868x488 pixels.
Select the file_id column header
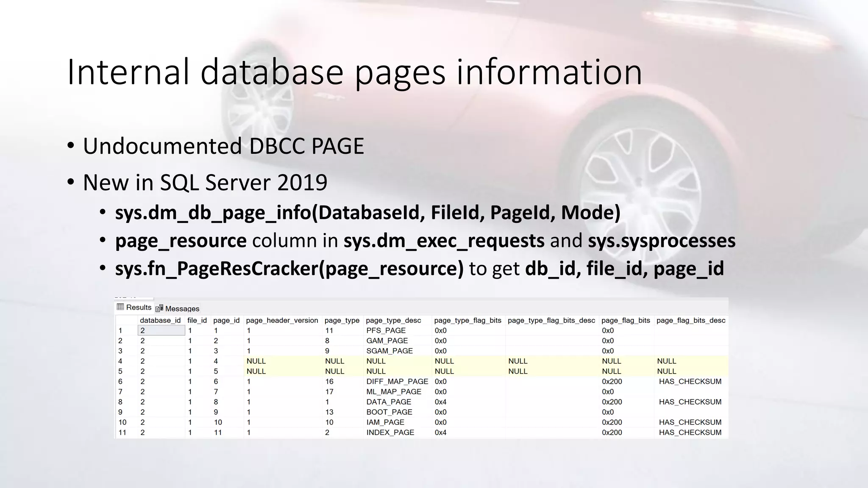197,321
